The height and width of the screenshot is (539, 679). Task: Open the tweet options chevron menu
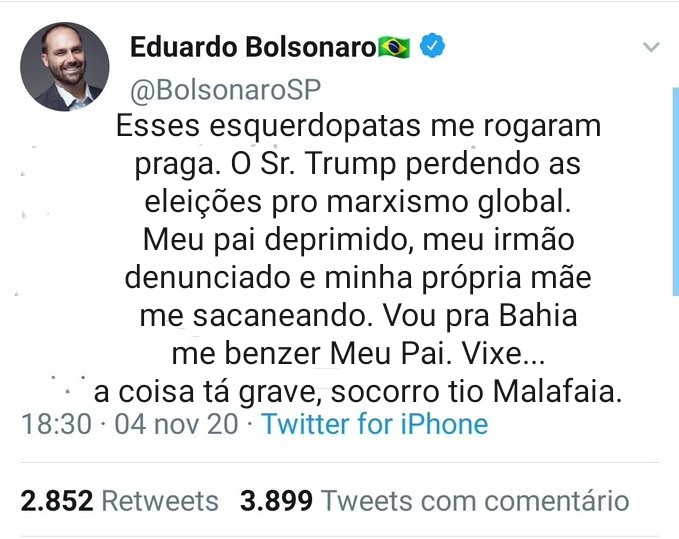tap(651, 47)
